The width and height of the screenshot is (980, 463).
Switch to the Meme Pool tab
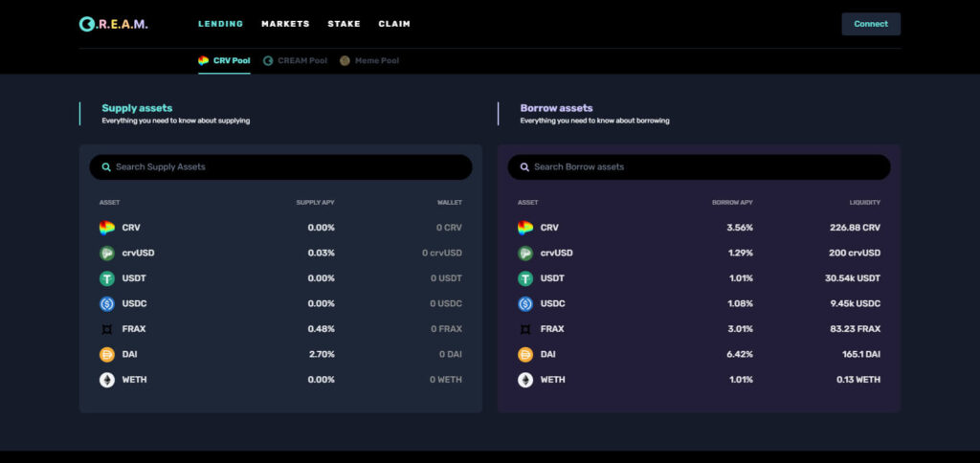point(369,60)
